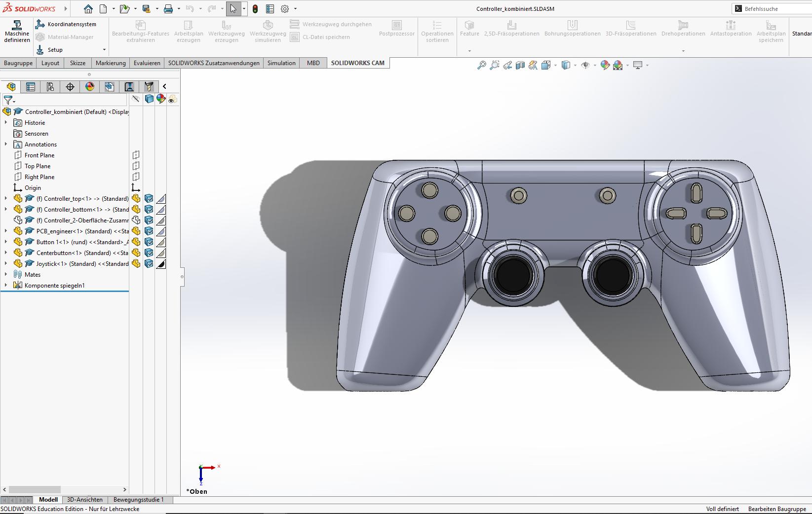
Task: Click the Home icon in the toolbar
Action: coord(88,9)
